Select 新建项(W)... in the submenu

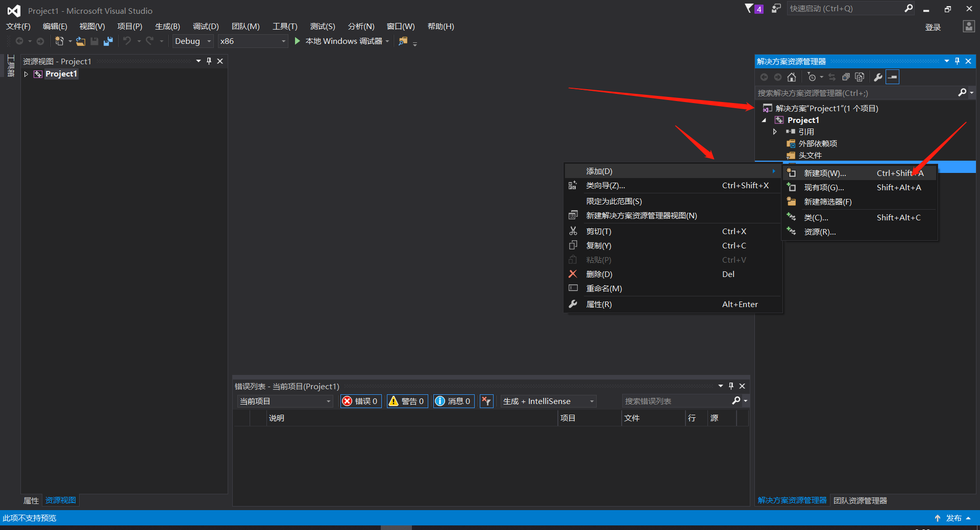coord(860,173)
